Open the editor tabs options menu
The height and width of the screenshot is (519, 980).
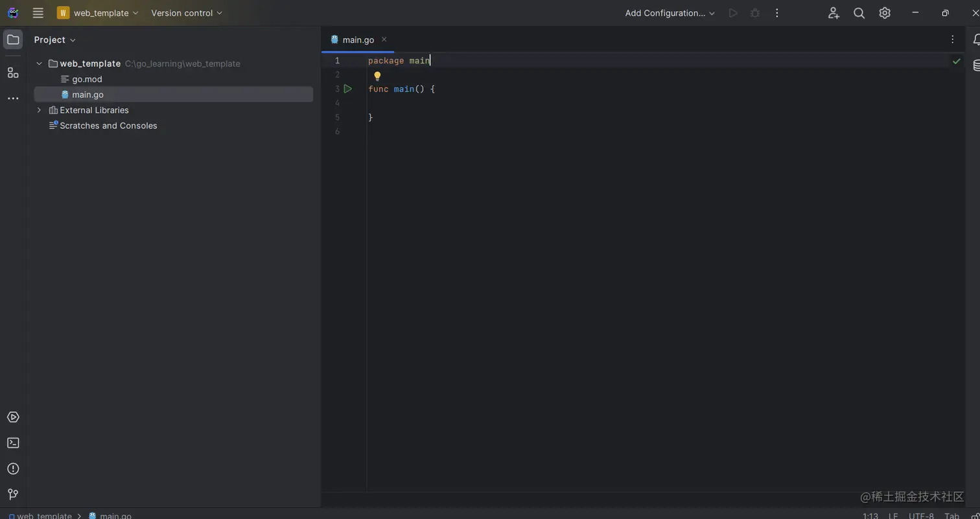[953, 40]
